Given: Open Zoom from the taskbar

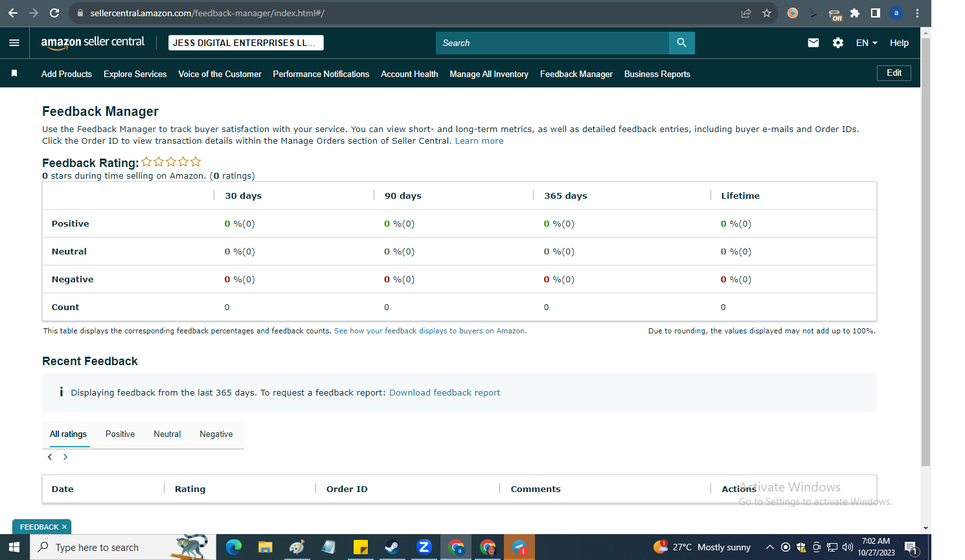Looking at the screenshot, I should [424, 547].
